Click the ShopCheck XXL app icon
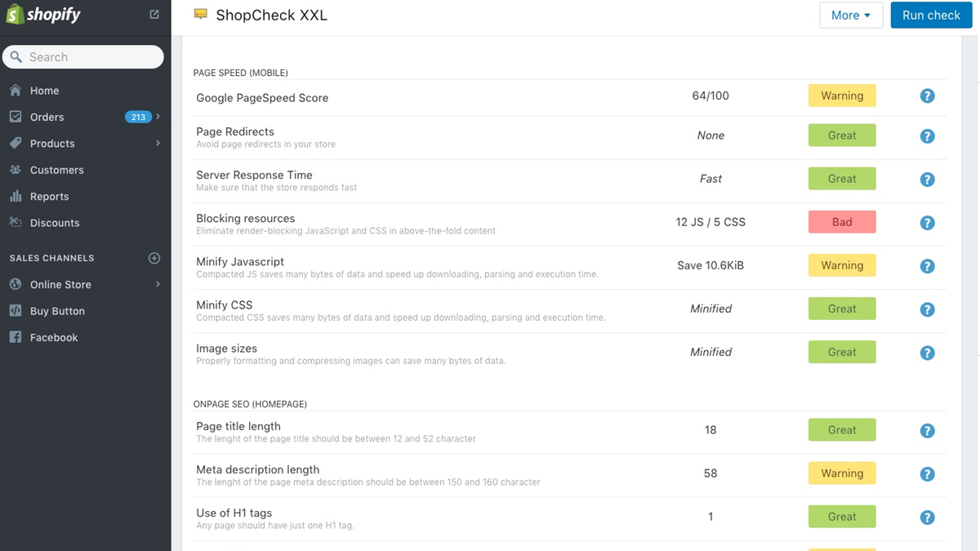This screenshot has height=551, width=980. coord(201,14)
